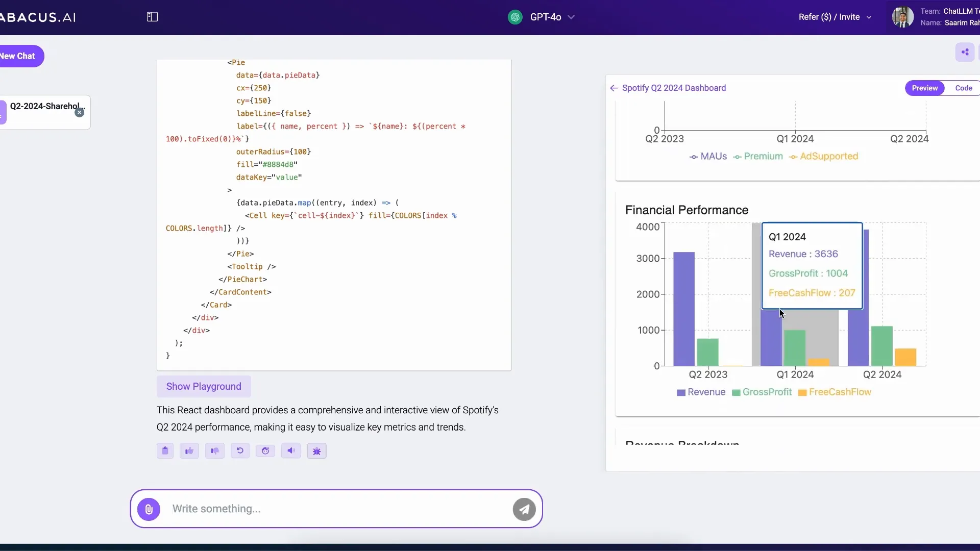The image size is (980, 551).
Task: Click the Show Playground button
Action: (204, 387)
